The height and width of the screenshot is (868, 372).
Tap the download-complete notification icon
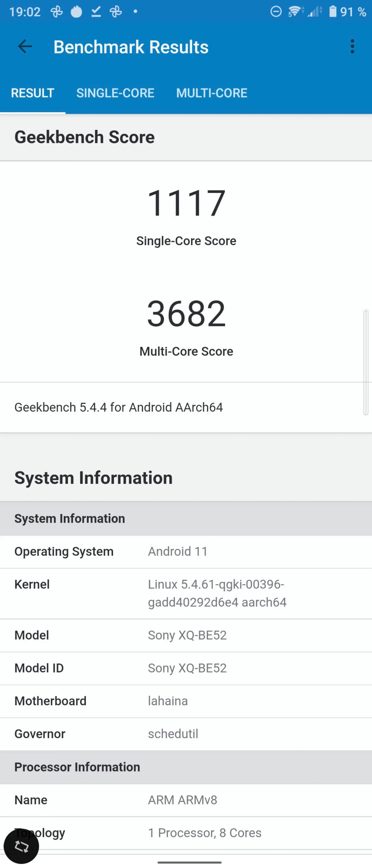pyautogui.click(x=96, y=12)
